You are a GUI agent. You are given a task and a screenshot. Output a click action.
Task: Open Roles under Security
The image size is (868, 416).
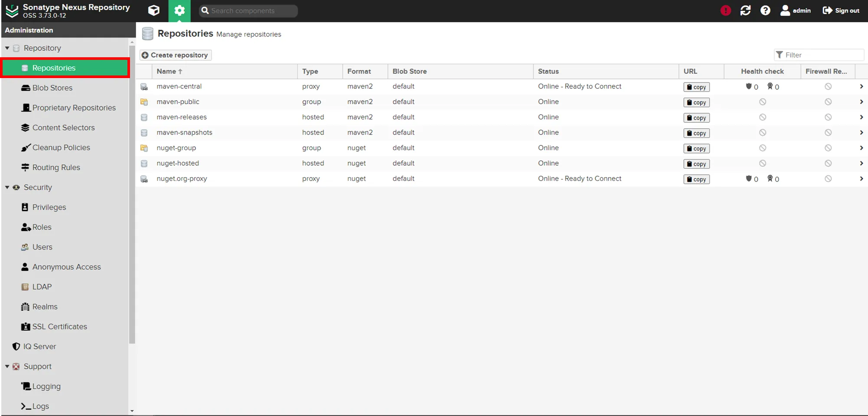(36, 227)
